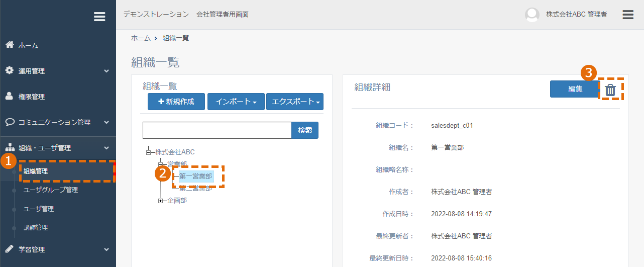Open the インポート dropdown
The image size is (644, 267).
coord(236,101)
